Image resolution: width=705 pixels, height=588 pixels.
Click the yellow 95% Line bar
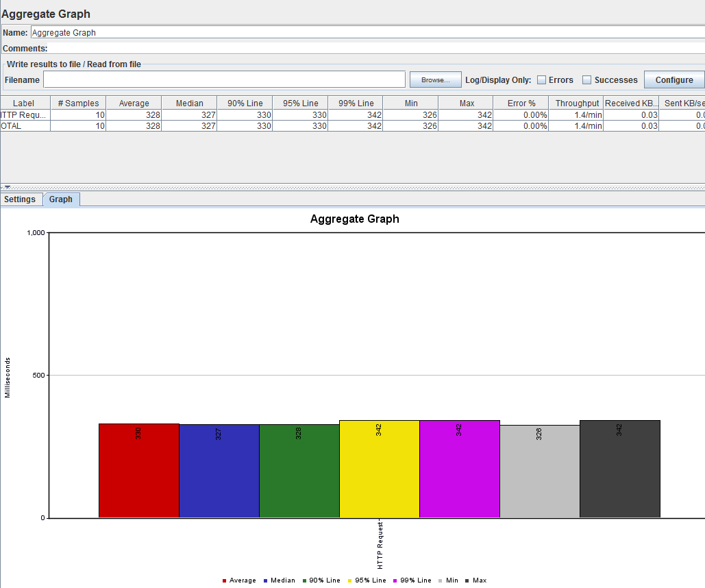379,473
